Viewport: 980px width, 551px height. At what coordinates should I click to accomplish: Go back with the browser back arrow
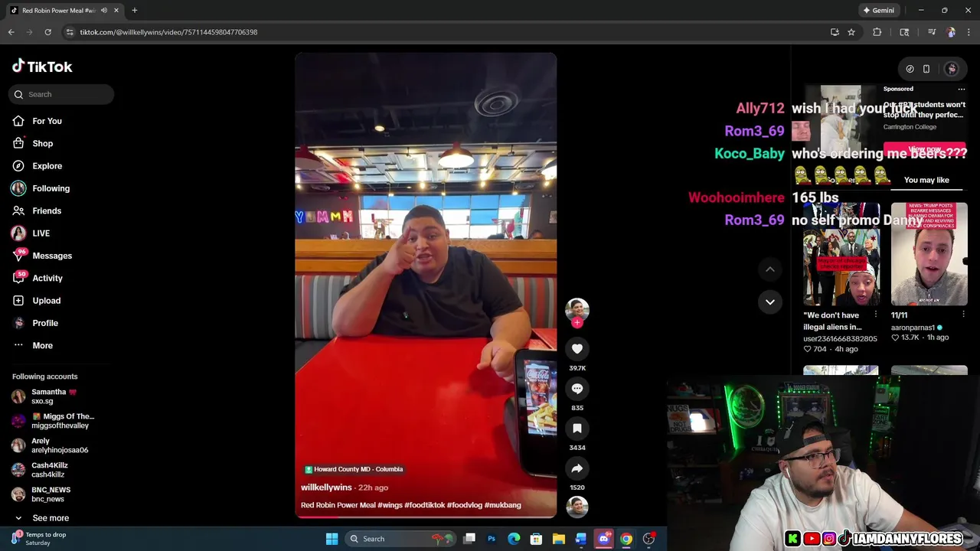(x=11, y=32)
